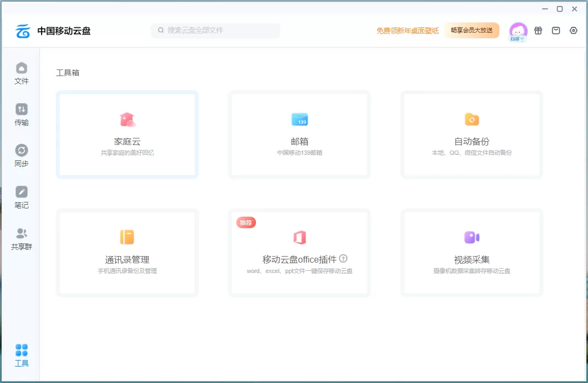Select the 工具 toolbox sidebar icon
This screenshot has height=383, width=588.
tap(21, 355)
